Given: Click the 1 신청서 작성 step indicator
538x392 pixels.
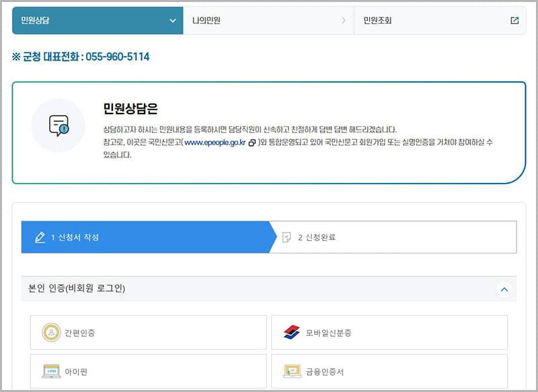Looking at the screenshot, I should point(81,237).
